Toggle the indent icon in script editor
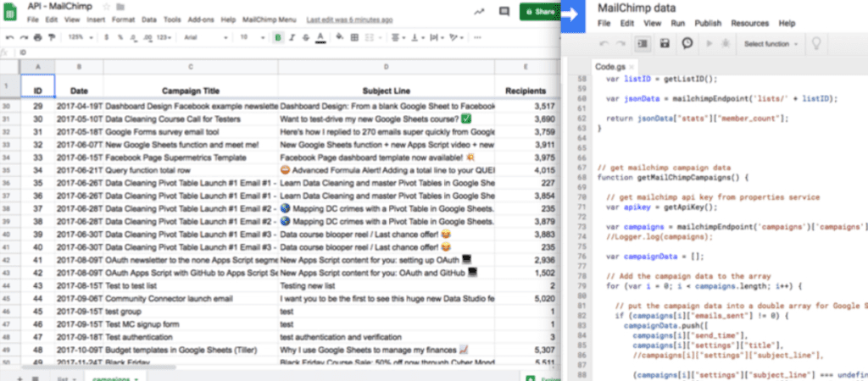 (x=643, y=43)
